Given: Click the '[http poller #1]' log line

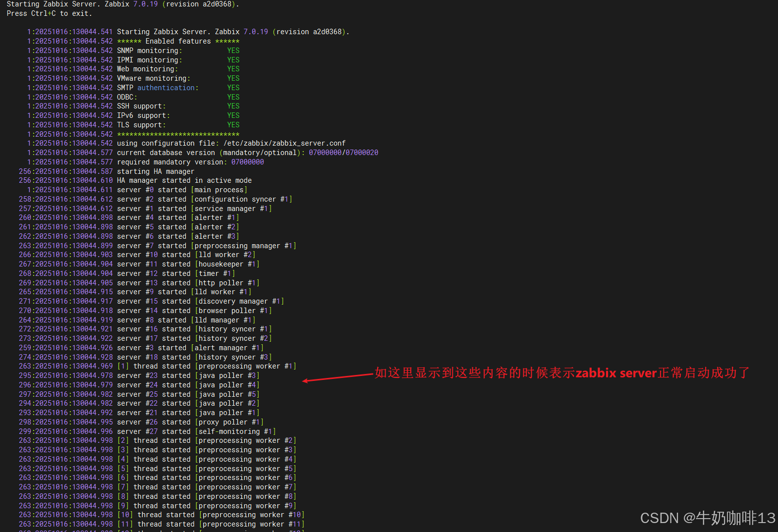Looking at the screenshot, I should pyautogui.click(x=139, y=283).
